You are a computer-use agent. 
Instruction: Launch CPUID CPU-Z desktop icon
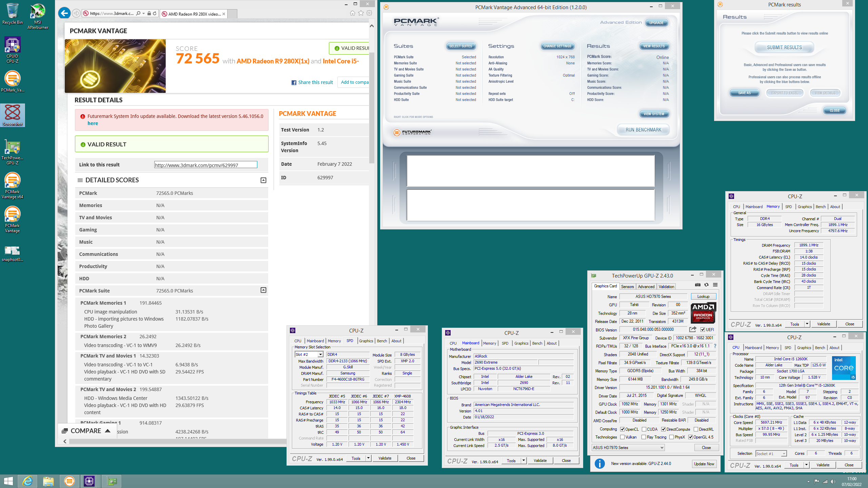(x=13, y=50)
